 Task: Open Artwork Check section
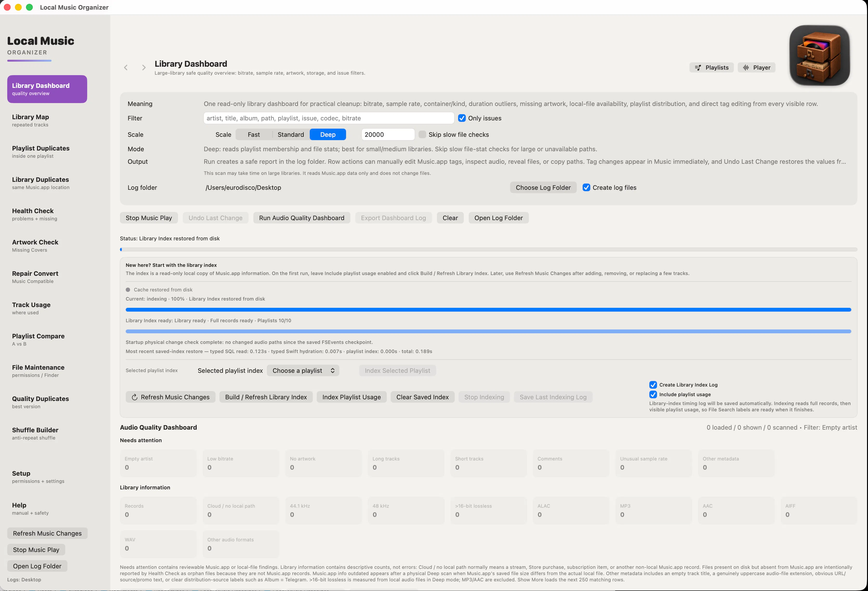coord(47,246)
